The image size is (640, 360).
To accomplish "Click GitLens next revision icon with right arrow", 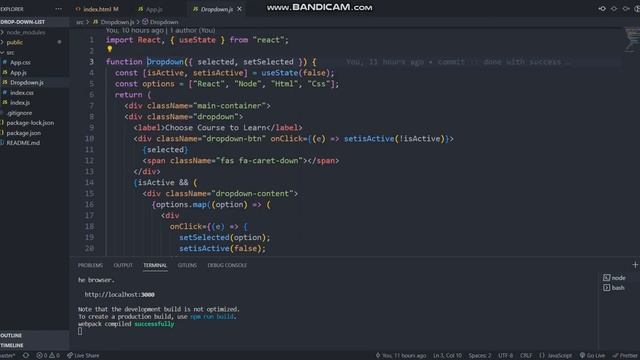I will (x=626, y=8).
